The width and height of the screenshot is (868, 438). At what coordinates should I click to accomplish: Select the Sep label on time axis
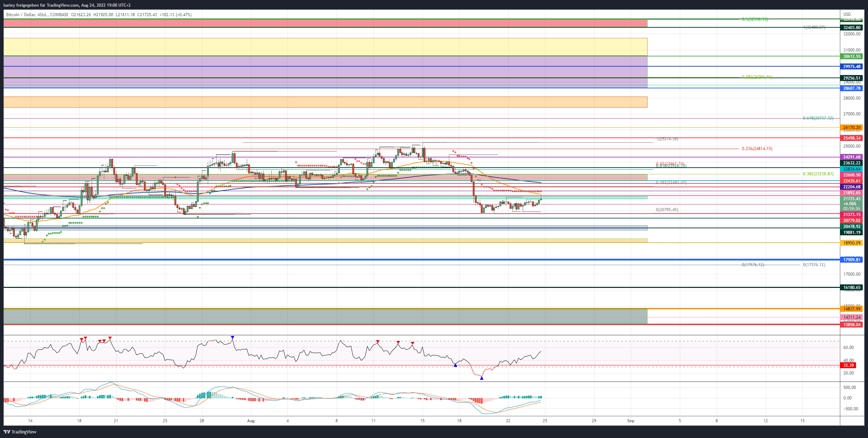(x=631, y=421)
